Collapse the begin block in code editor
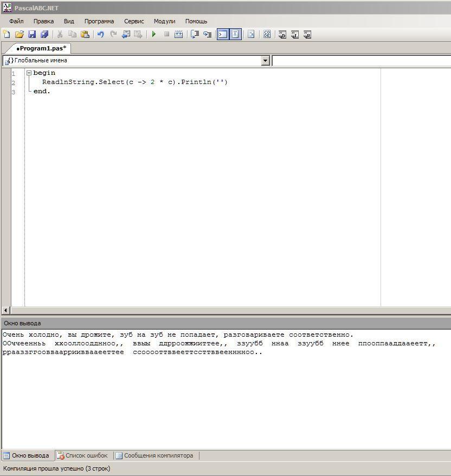The width and height of the screenshot is (451, 476). [x=29, y=73]
